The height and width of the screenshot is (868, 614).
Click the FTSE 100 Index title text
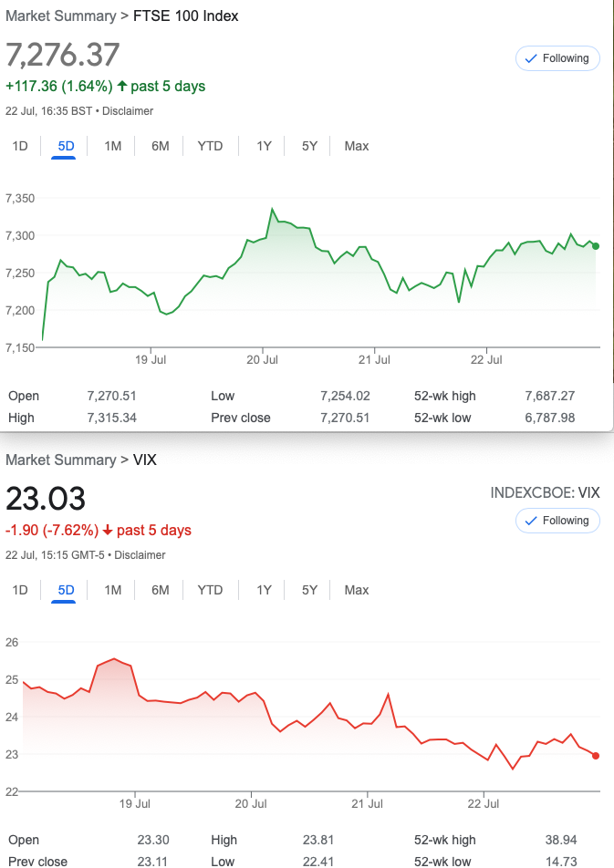click(x=185, y=16)
